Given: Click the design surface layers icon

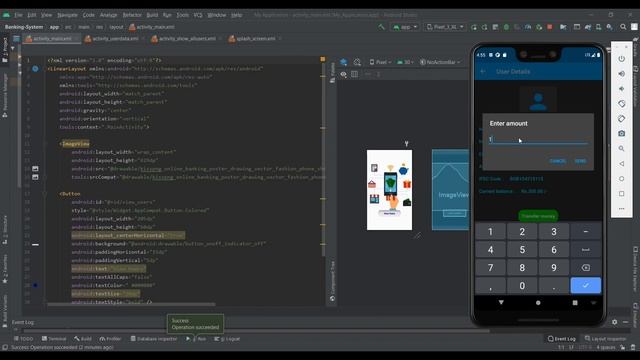Looking at the screenshot, I should point(344,62).
